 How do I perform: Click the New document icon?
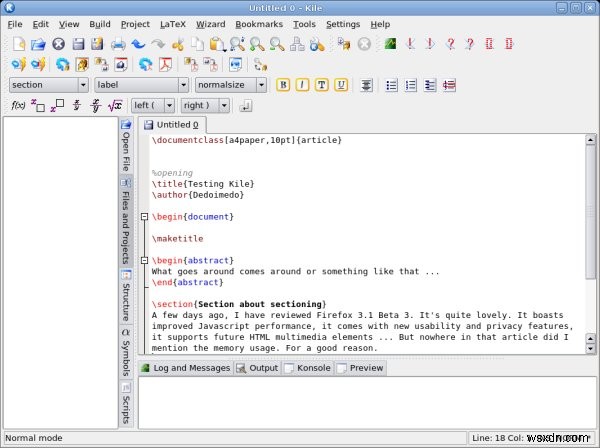pyautogui.click(x=18, y=44)
